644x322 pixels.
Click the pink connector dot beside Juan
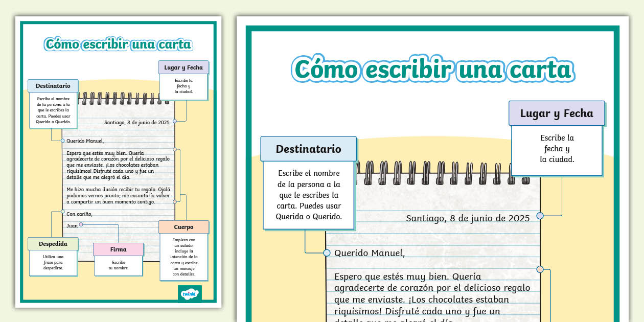pos(81,224)
